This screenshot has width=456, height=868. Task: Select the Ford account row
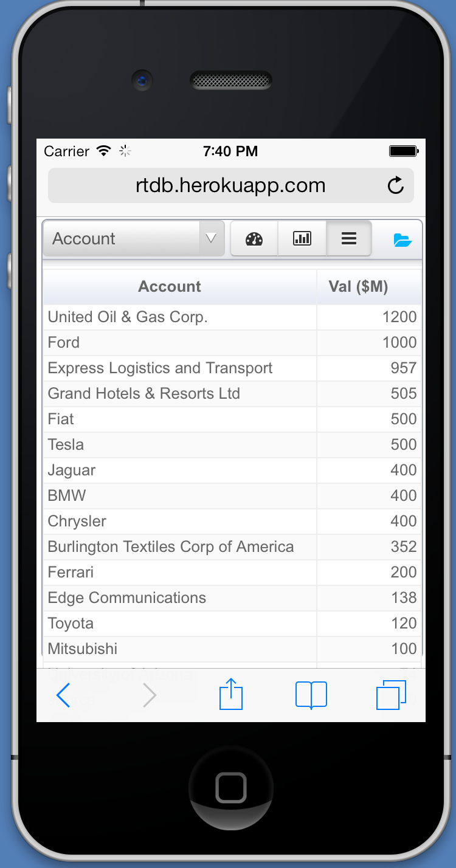[232, 343]
